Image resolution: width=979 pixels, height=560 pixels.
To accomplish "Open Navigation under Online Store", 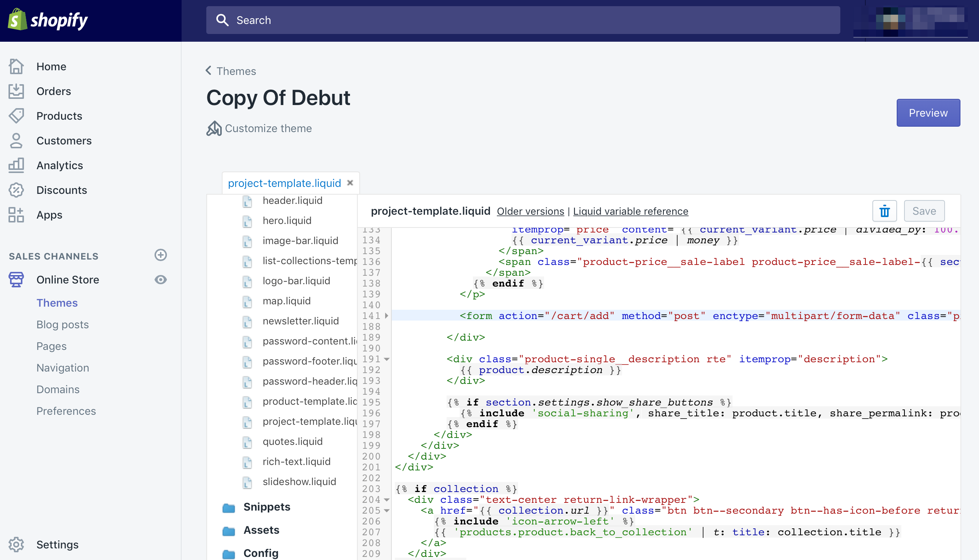I will tap(63, 368).
